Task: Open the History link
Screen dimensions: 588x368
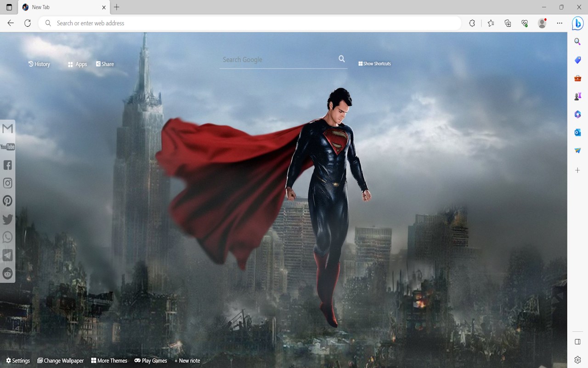Action: point(39,64)
